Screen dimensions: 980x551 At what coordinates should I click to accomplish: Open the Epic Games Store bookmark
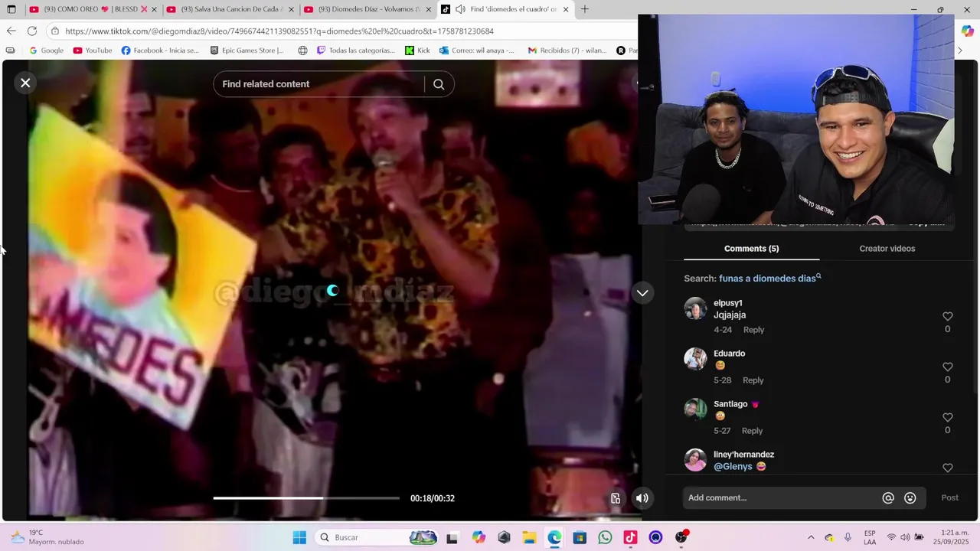coord(247,51)
